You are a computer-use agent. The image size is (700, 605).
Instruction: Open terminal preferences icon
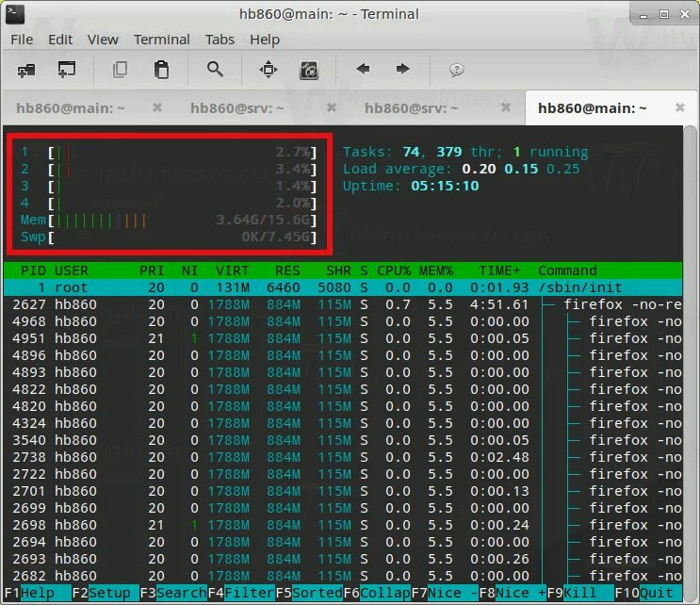[308, 70]
